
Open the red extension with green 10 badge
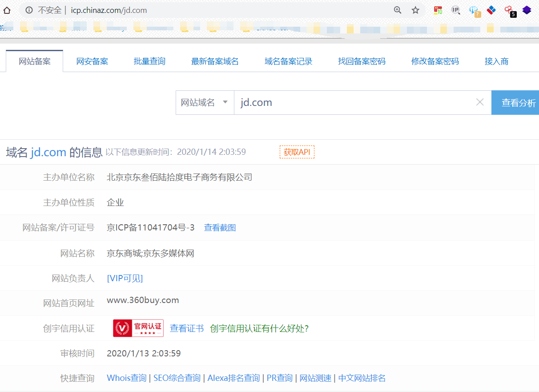point(438,10)
